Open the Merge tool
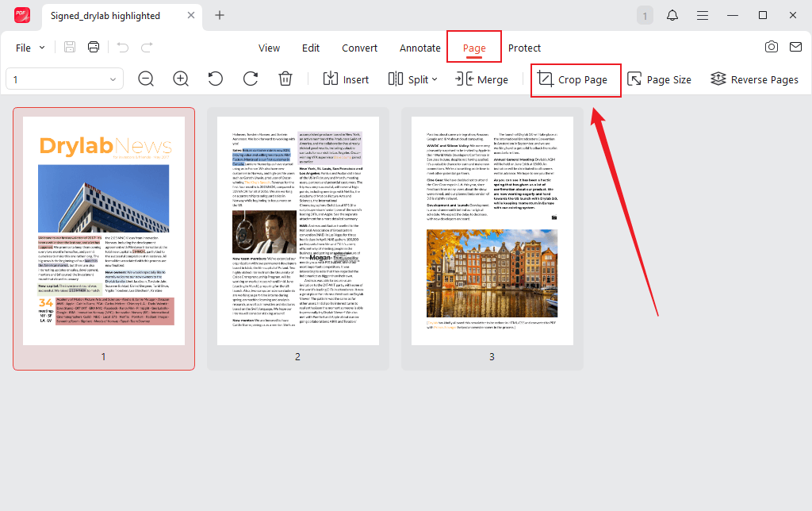This screenshot has height=511, width=812. click(x=482, y=79)
